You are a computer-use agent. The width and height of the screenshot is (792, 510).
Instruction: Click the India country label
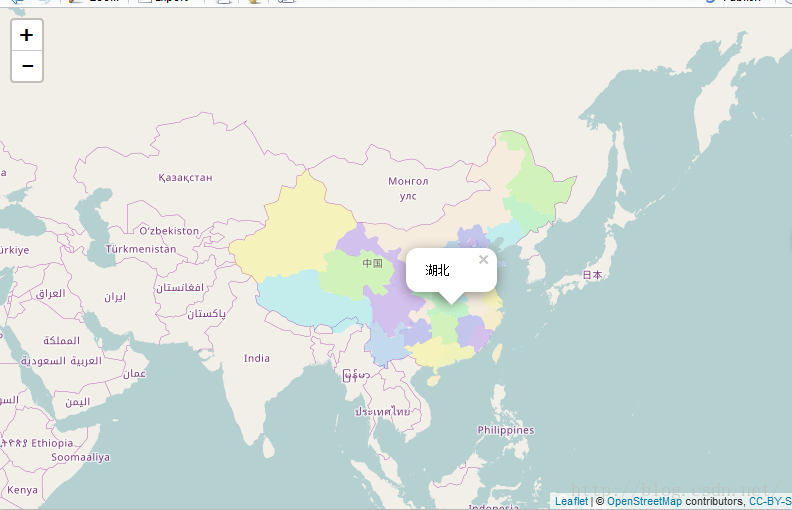257,358
